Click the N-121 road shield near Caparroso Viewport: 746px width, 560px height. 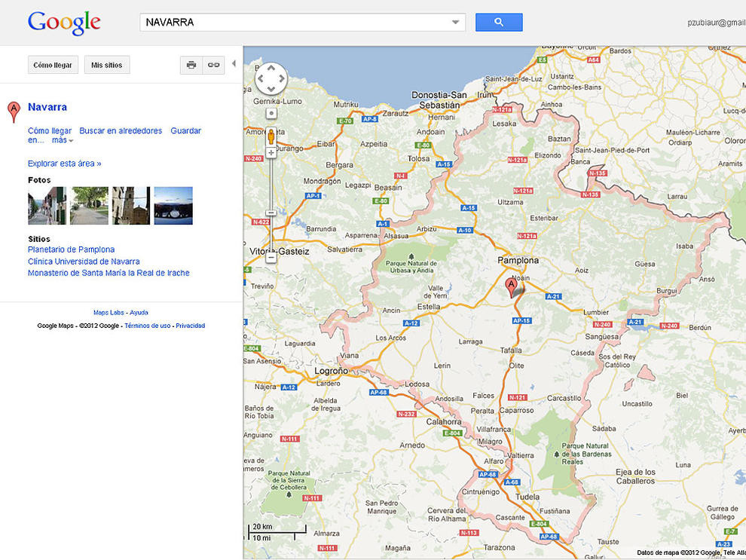pos(518,397)
